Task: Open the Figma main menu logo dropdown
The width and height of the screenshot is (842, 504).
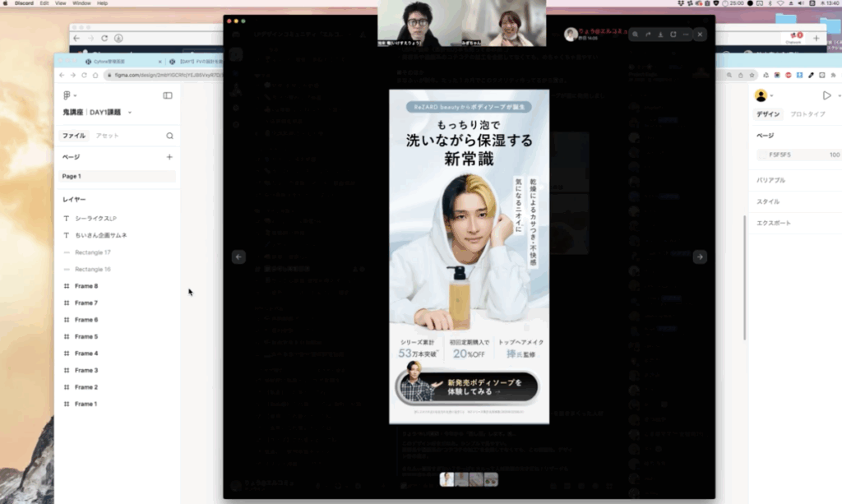Action: (x=67, y=95)
